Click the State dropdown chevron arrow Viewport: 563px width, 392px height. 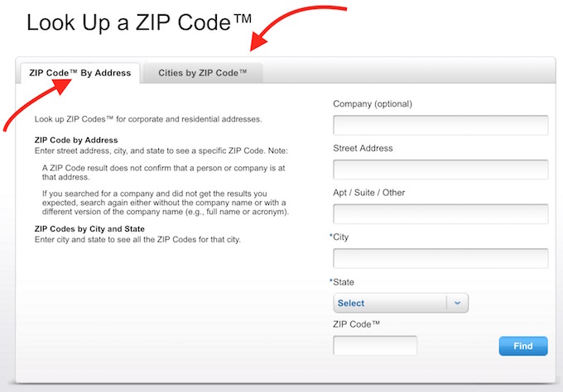click(457, 304)
